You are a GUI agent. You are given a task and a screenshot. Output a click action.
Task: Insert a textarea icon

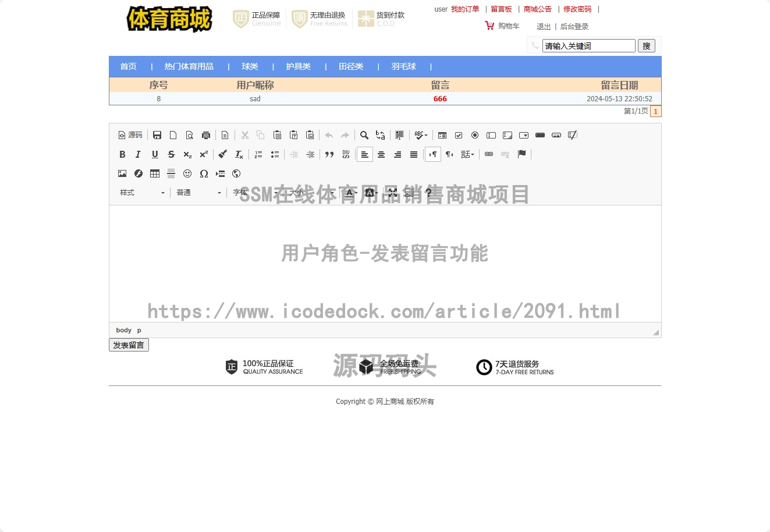pyautogui.click(x=508, y=135)
